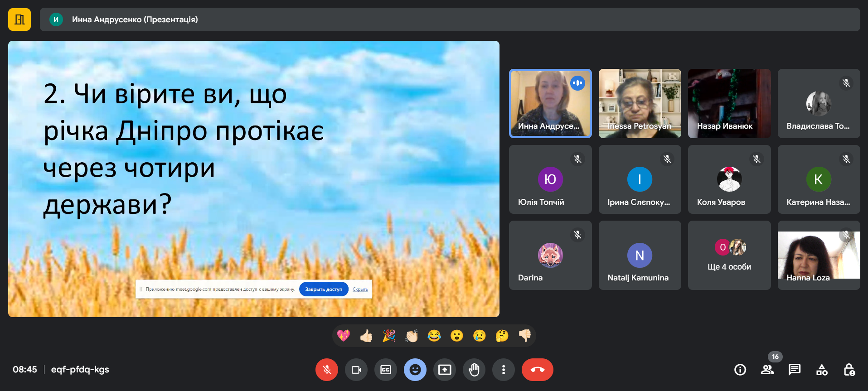Viewport: 868px width, 391px height.
Task: Open host controls lock icon
Action: tap(849, 370)
